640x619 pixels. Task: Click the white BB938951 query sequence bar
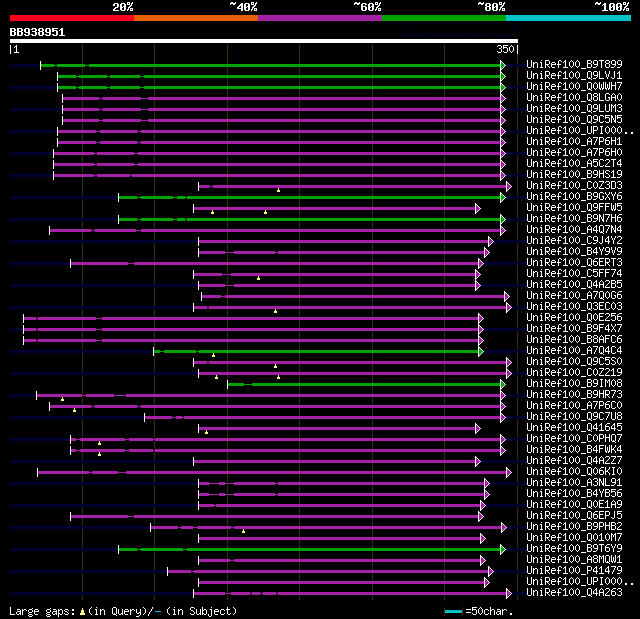pyautogui.click(x=264, y=41)
